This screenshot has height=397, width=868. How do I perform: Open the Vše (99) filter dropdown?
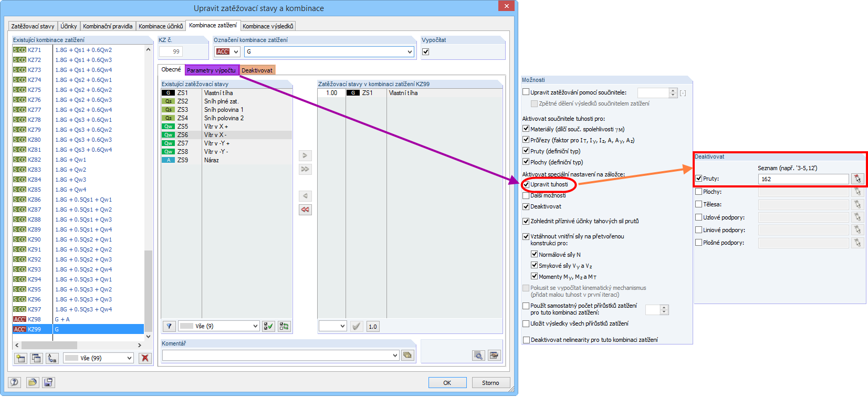tap(130, 358)
